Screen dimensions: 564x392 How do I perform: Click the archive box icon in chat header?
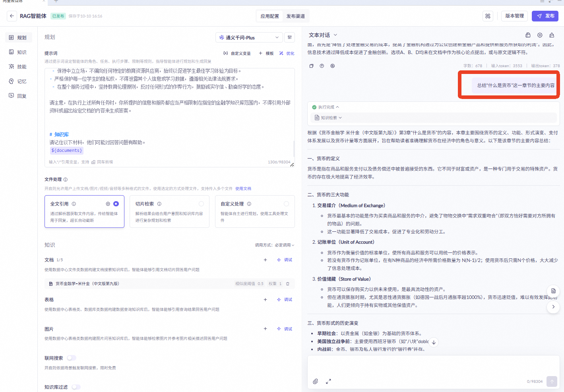tap(528, 35)
